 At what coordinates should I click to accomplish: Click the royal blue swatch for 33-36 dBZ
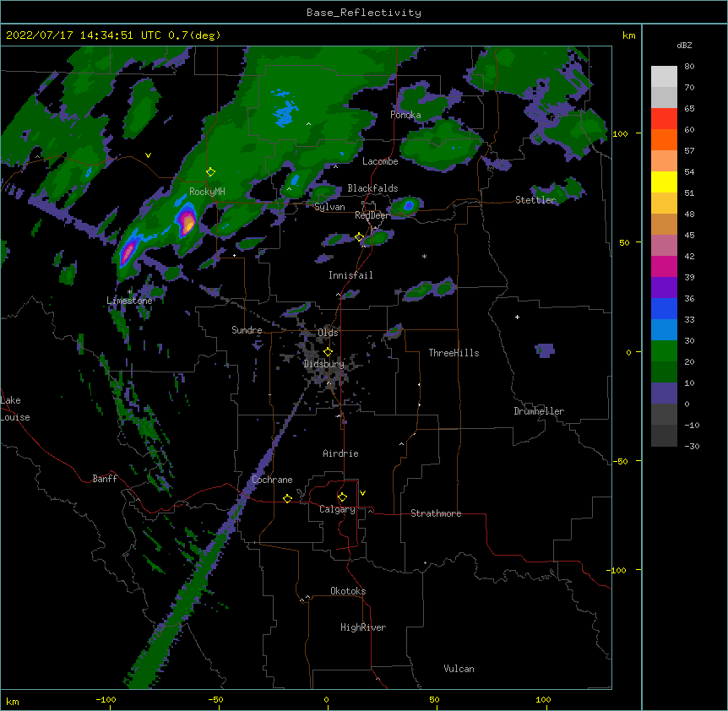[x=664, y=308]
